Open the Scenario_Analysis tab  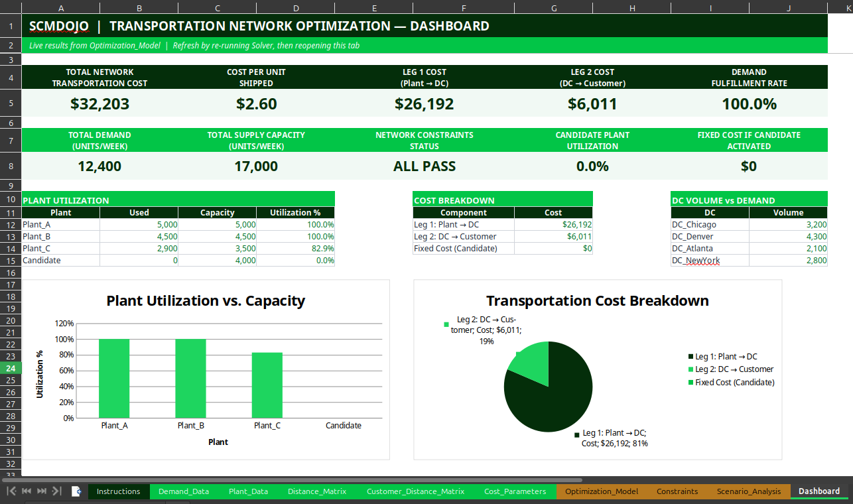(x=749, y=491)
